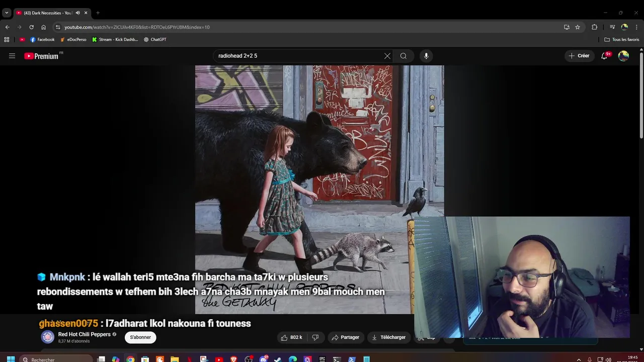The image size is (644, 362).
Task: View site information icon in address bar
Action: tap(58, 27)
